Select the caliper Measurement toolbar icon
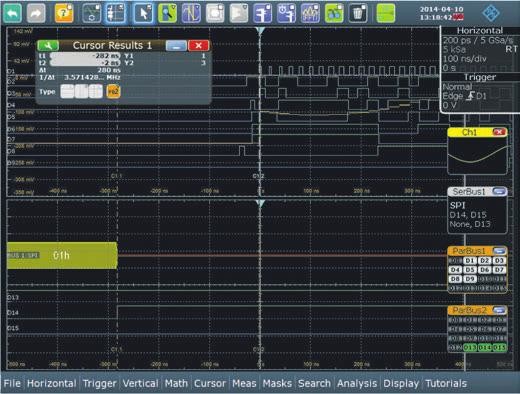The height and width of the screenshot is (394, 520). (x=263, y=13)
